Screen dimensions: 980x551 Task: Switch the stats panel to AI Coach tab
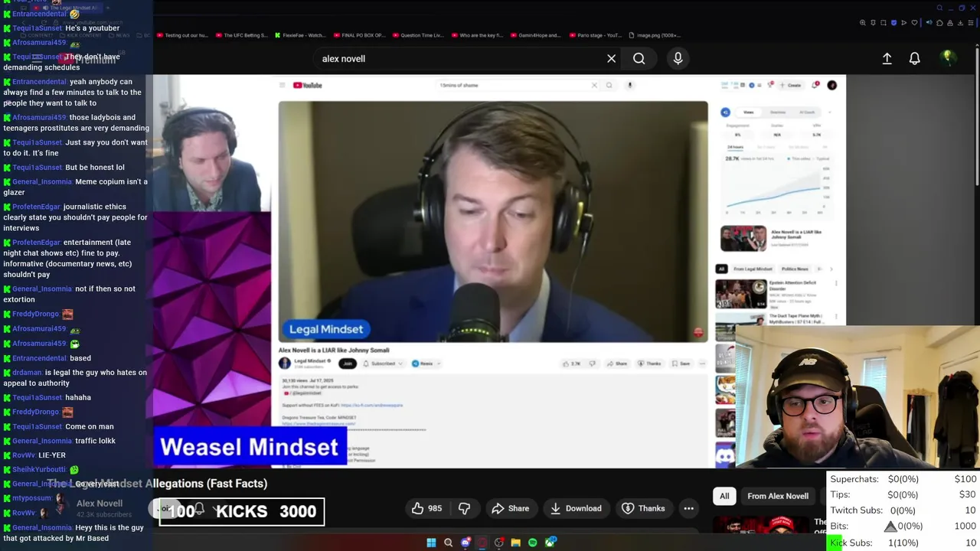click(807, 112)
